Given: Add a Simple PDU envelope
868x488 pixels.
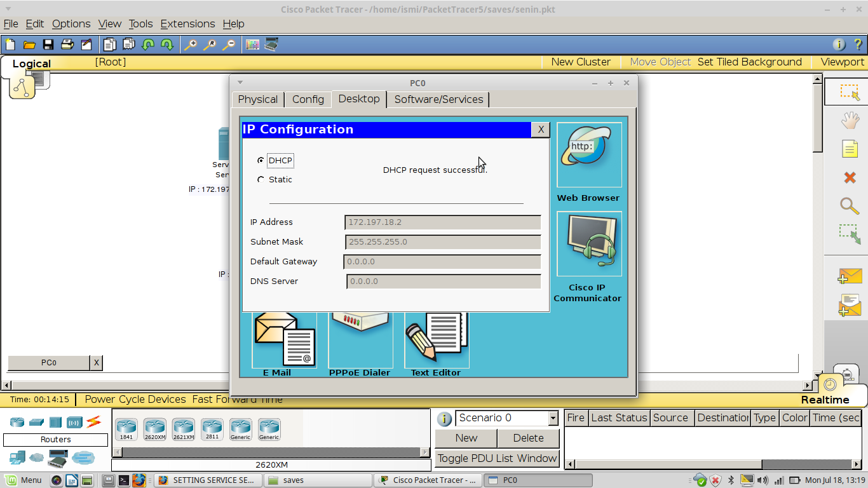Looking at the screenshot, I should coord(850,276).
